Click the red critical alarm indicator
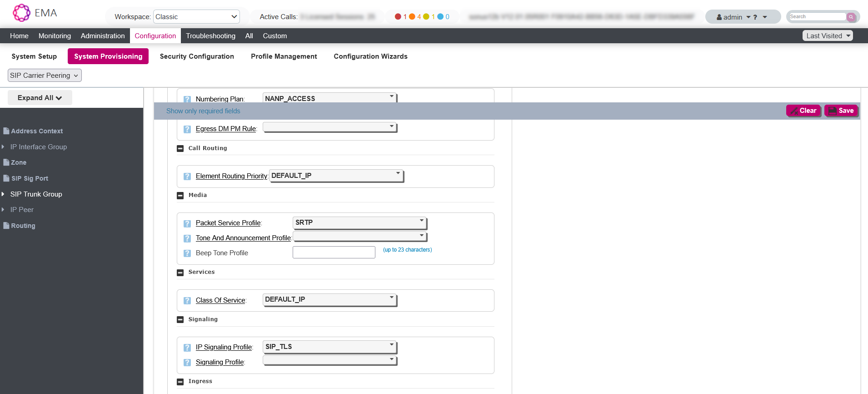The image size is (868, 394). click(398, 17)
